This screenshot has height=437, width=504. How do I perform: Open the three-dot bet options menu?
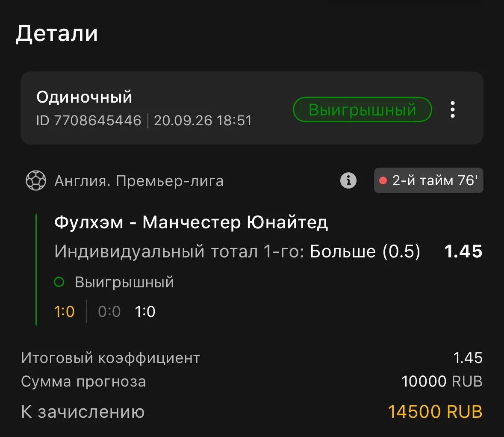(x=453, y=109)
